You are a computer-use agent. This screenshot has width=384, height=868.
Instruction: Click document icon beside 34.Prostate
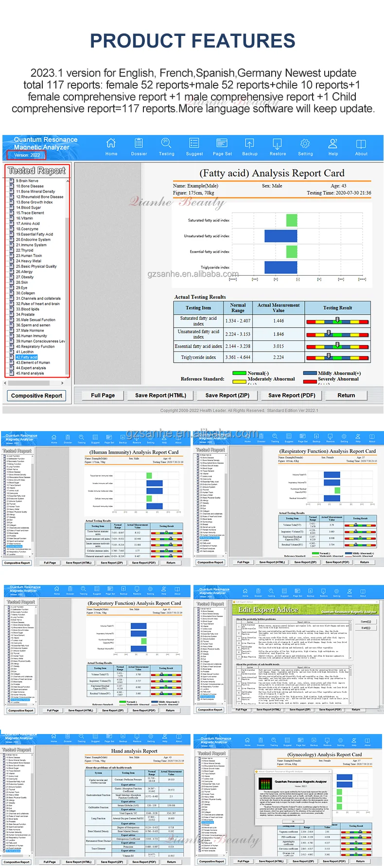click(12, 314)
